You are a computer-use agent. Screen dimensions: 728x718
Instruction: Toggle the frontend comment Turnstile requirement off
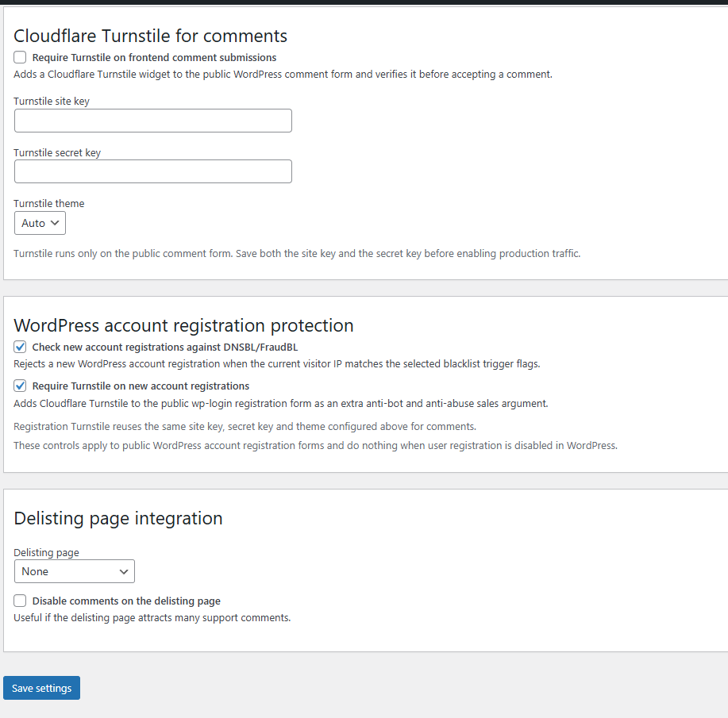coord(19,56)
